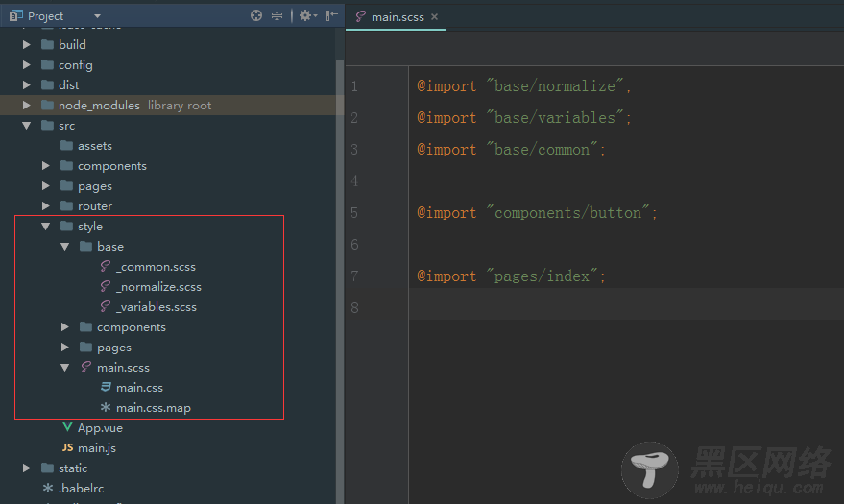This screenshot has height=504, width=844.
Task: Select the .babelrc file
Action: pos(82,489)
